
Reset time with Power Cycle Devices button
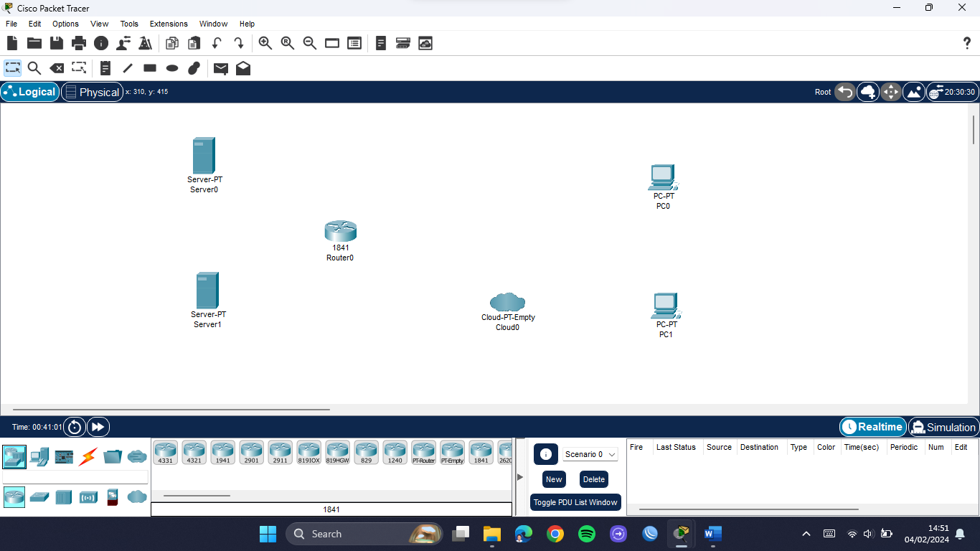coord(75,427)
